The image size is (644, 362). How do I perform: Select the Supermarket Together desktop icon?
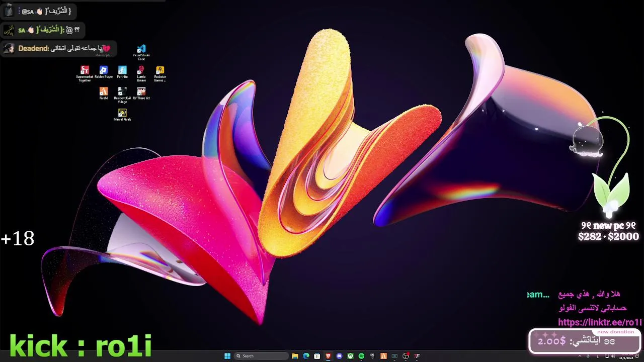click(x=85, y=74)
